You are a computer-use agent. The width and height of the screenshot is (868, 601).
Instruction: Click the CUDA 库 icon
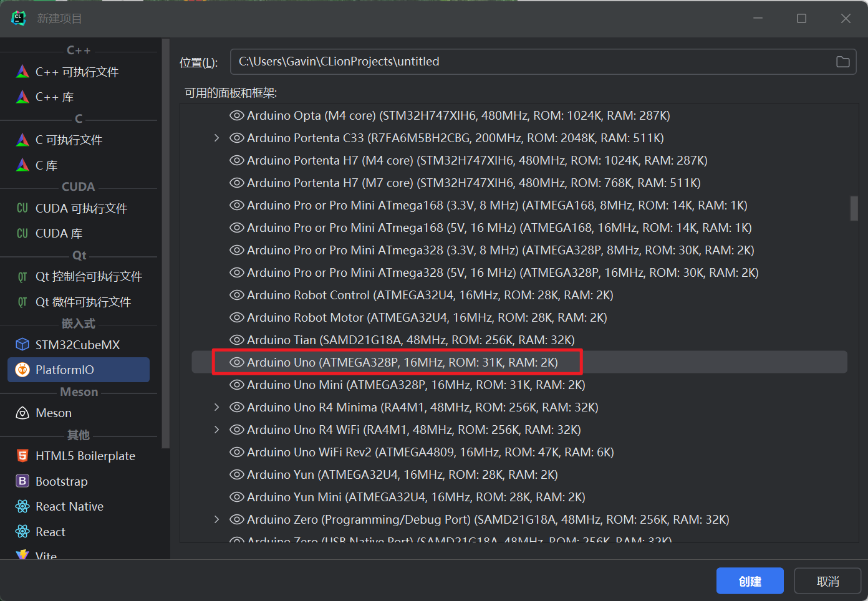pos(22,233)
